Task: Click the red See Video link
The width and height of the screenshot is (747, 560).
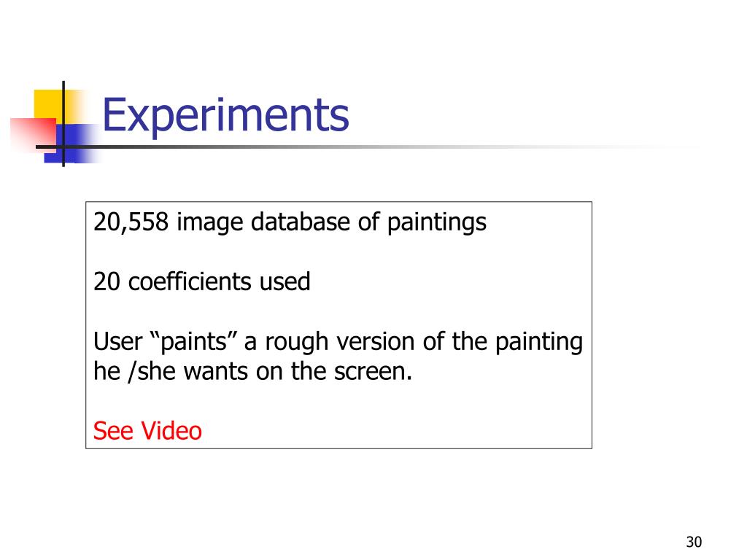Action: pyautogui.click(x=147, y=431)
